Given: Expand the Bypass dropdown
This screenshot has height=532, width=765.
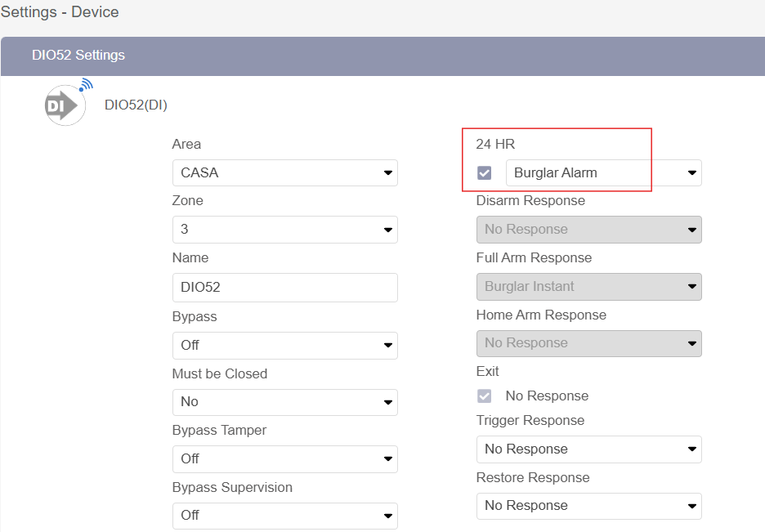Looking at the screenshot, I should (284, 346).
